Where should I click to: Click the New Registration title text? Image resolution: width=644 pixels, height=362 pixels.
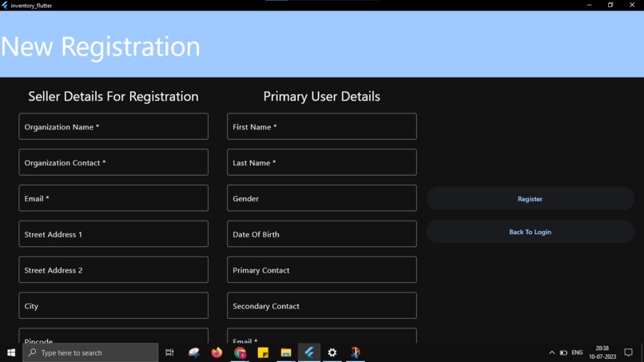(101, 46)
